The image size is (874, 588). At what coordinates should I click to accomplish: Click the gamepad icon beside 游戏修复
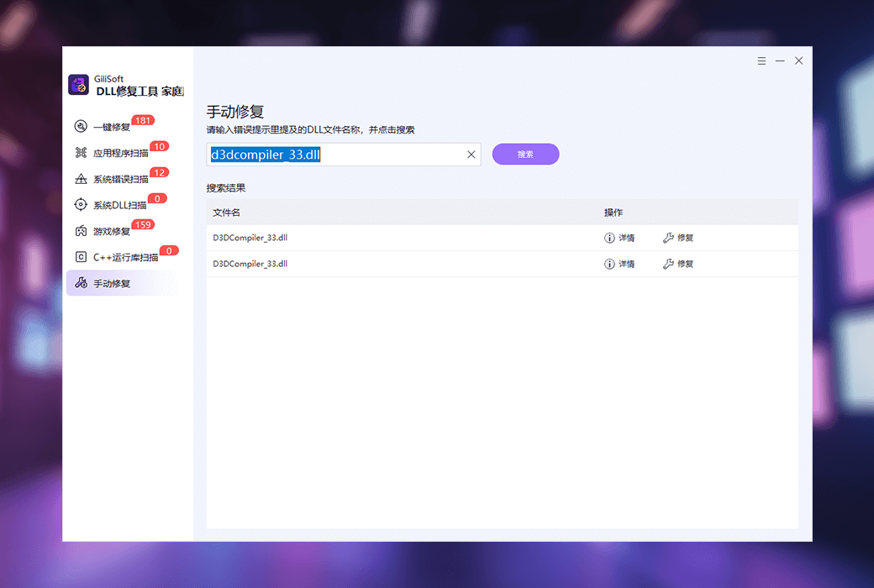click(x=81, y=231)
